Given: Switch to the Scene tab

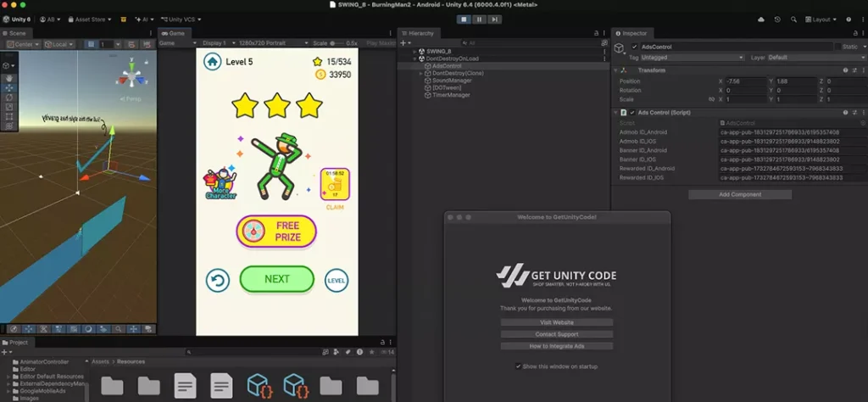Looking at the screenshot, I should tap(17, 33).
